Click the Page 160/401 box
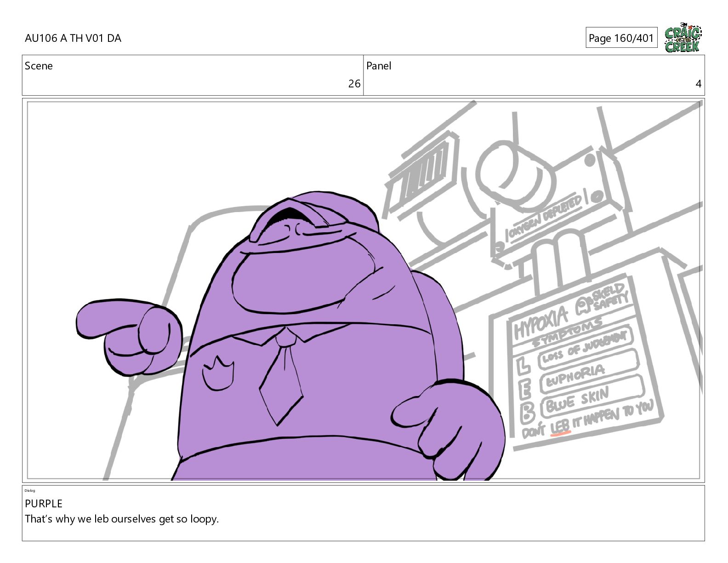Image resolution: width=728 pixels, height=563 pixels. click(621, 38)
